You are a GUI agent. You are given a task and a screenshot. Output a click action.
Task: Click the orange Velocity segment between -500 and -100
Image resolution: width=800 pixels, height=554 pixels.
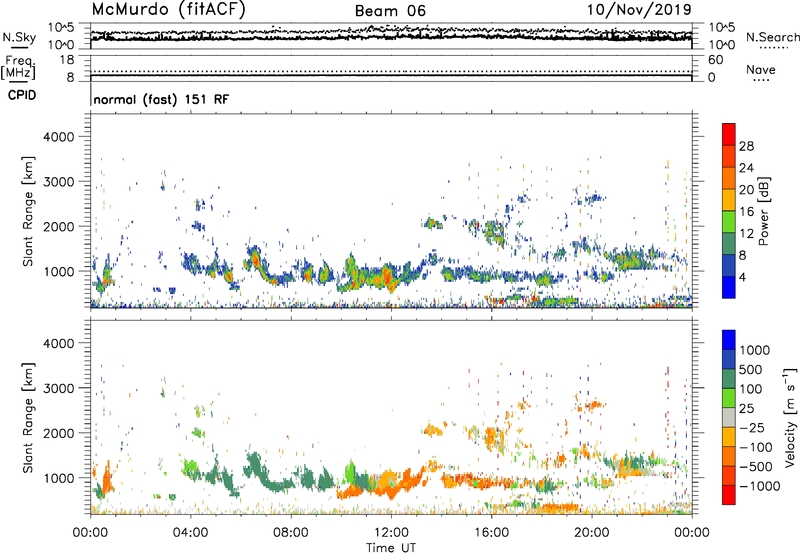pos(729,456)
